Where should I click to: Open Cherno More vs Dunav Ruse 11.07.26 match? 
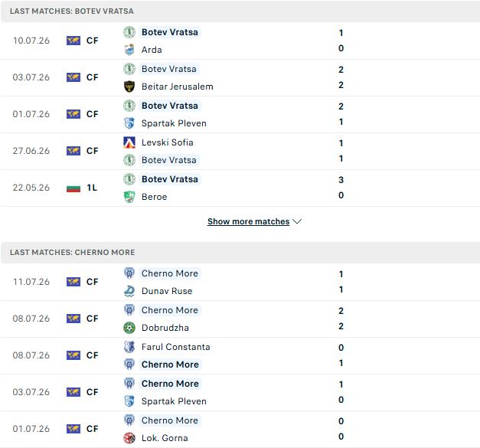[240, 282]
